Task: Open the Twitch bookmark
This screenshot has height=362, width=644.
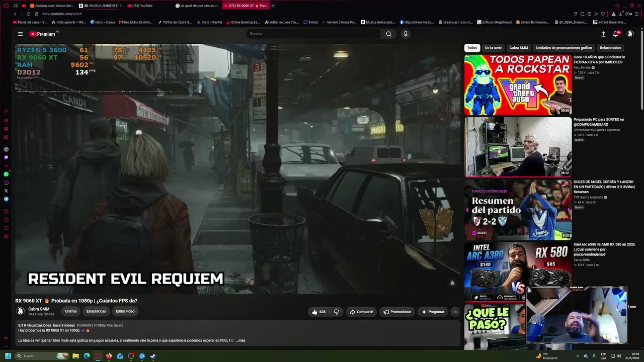Action: [311, 22]
